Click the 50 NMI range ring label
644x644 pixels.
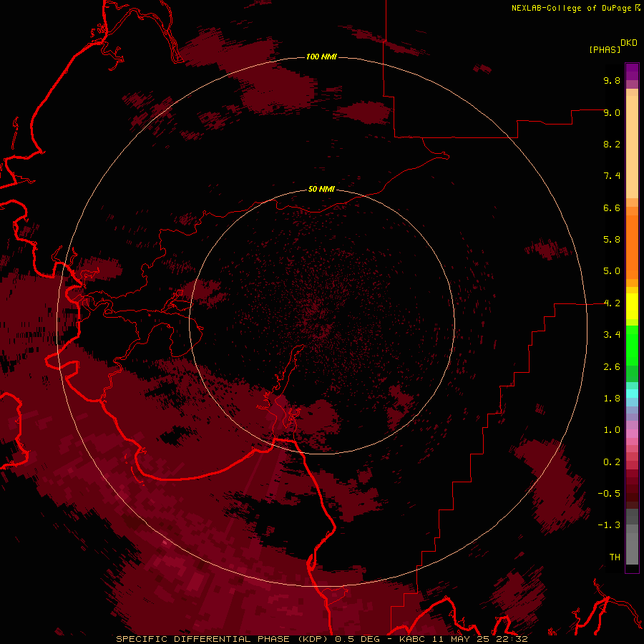click(x=321, y=189)
